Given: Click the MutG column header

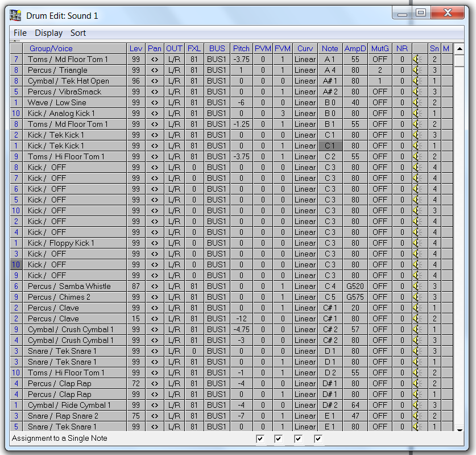Looking at the screenshot, I should (380, 48).
